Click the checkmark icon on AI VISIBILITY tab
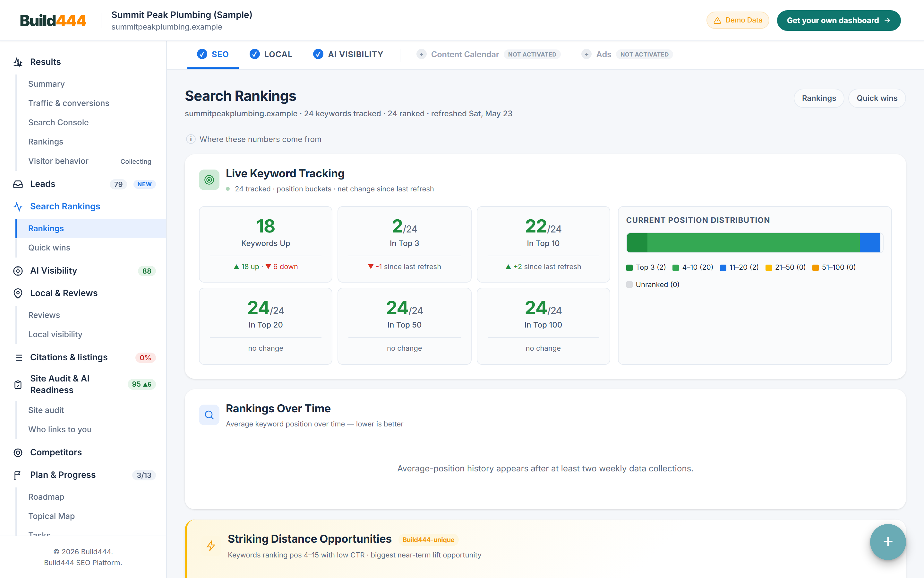 [x=318, y=54]
